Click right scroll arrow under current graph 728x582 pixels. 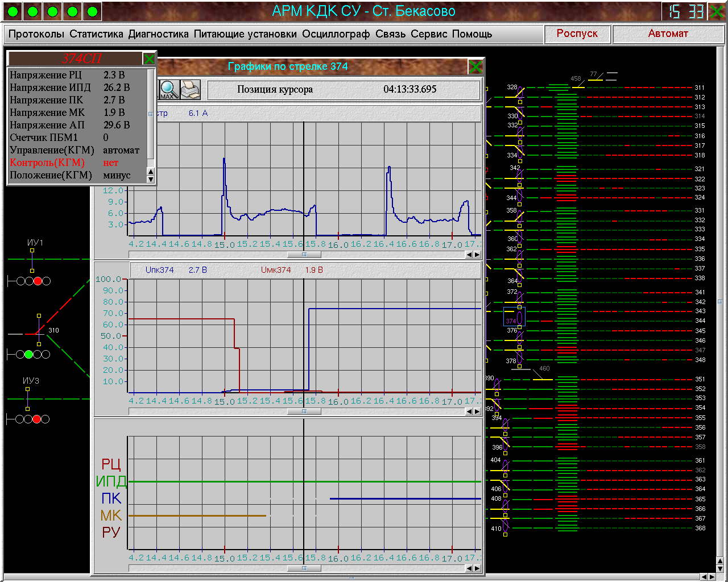[477, 255]
